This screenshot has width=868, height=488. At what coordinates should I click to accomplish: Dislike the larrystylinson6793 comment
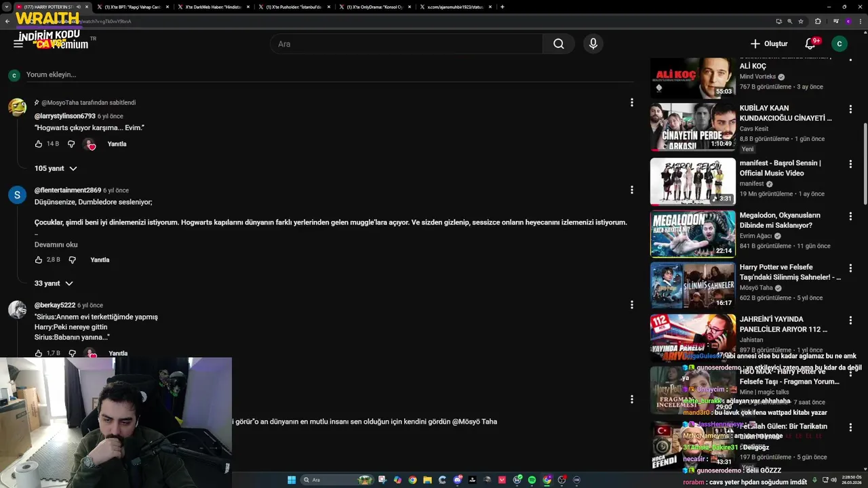coord(71,144)
